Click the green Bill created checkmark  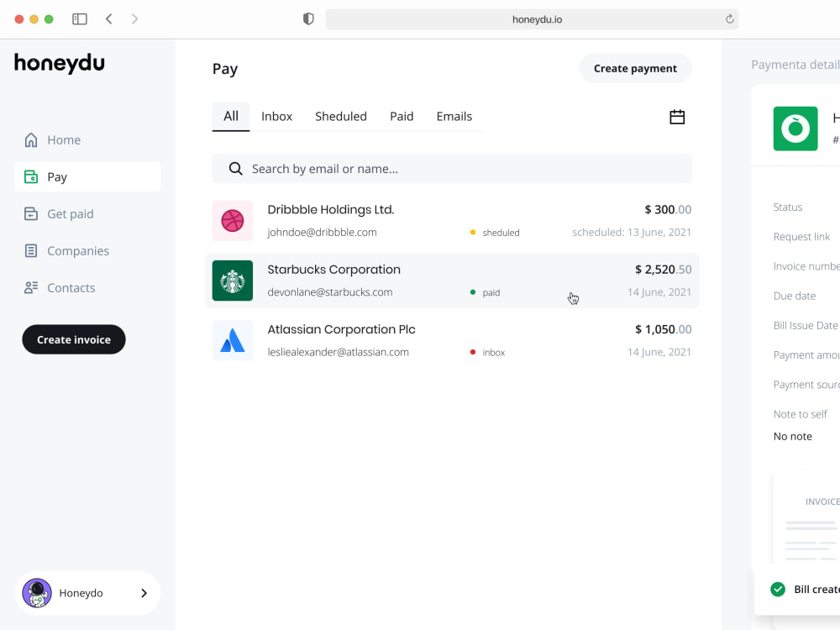click(778, 590)
